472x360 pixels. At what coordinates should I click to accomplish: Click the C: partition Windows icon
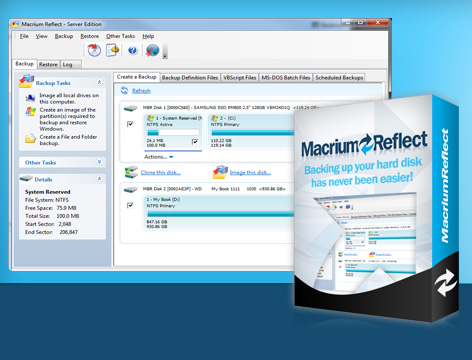point(215,118)
